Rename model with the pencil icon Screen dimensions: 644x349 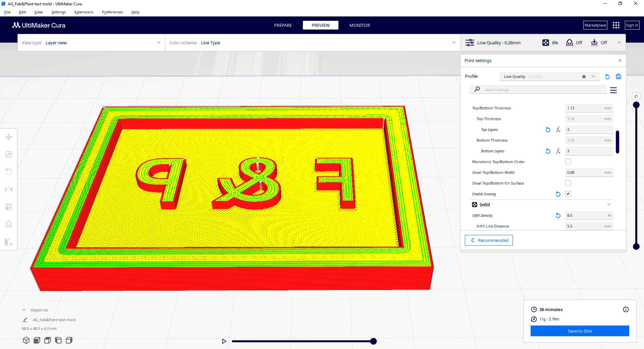25,320
